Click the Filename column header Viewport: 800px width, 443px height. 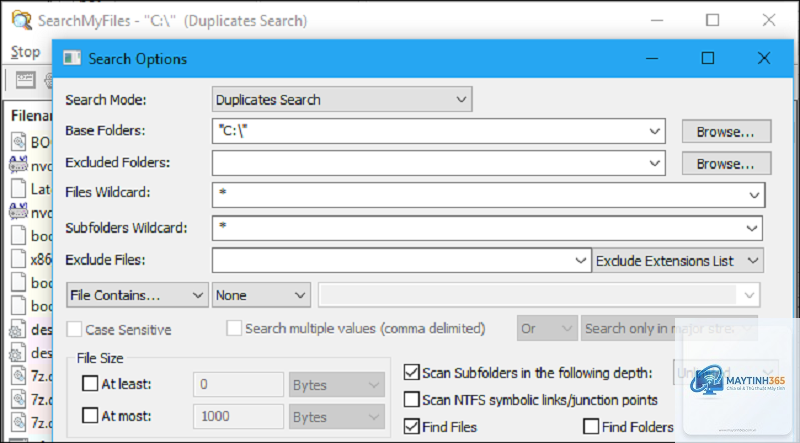click(31, 116)
